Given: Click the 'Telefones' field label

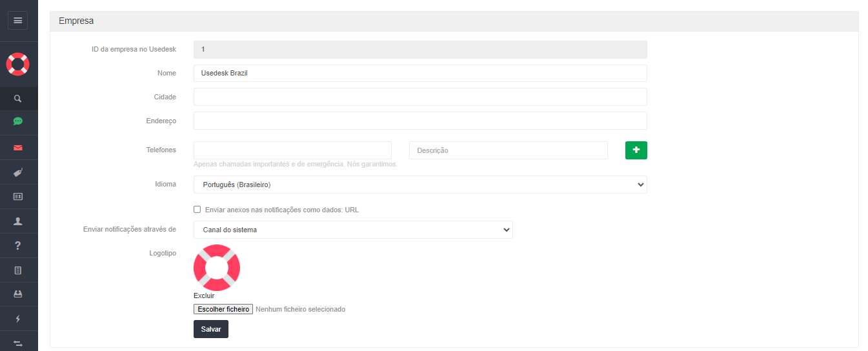Looking at the screenshot, I should pyautogui.click(x=161, y=150).
